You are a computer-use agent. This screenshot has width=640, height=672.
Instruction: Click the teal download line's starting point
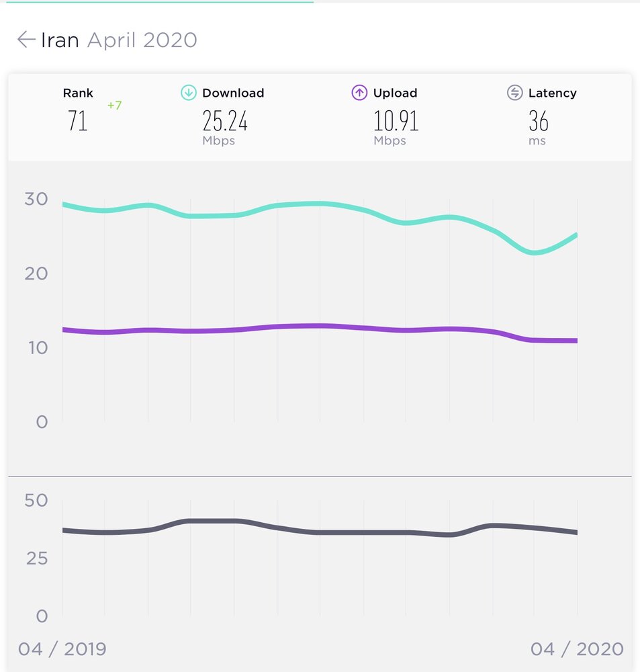tap(63, 204)
